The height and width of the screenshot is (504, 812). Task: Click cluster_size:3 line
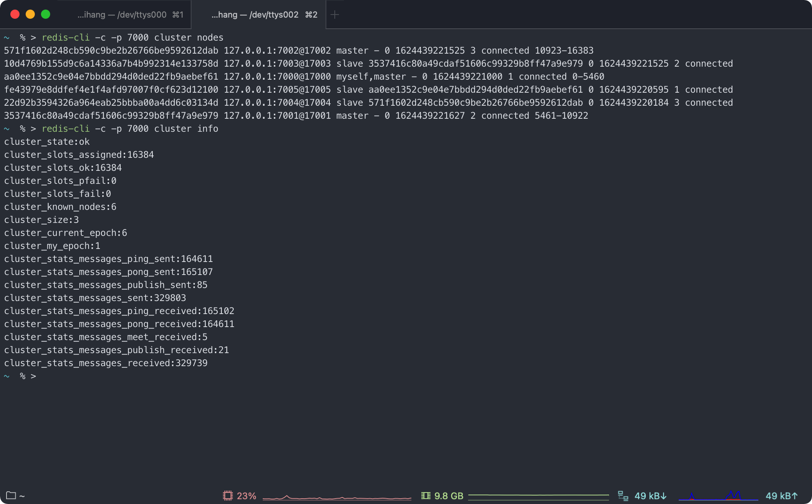pos(41,220)
